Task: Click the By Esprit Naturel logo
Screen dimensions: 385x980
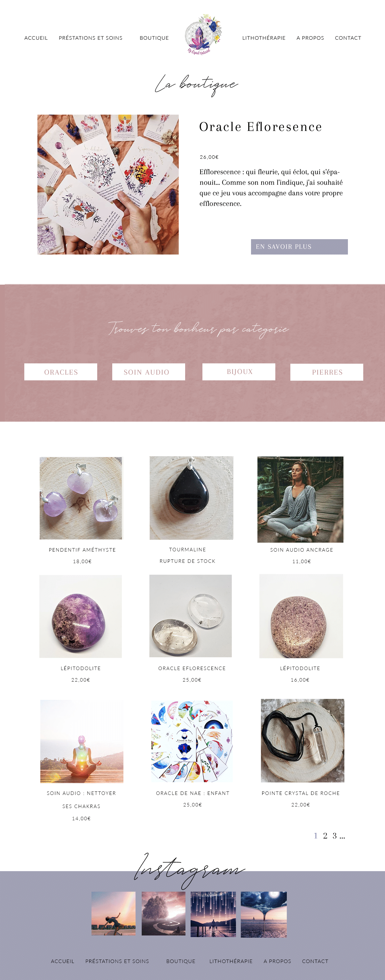Action: pyautogui.click(x=203, y=35)
